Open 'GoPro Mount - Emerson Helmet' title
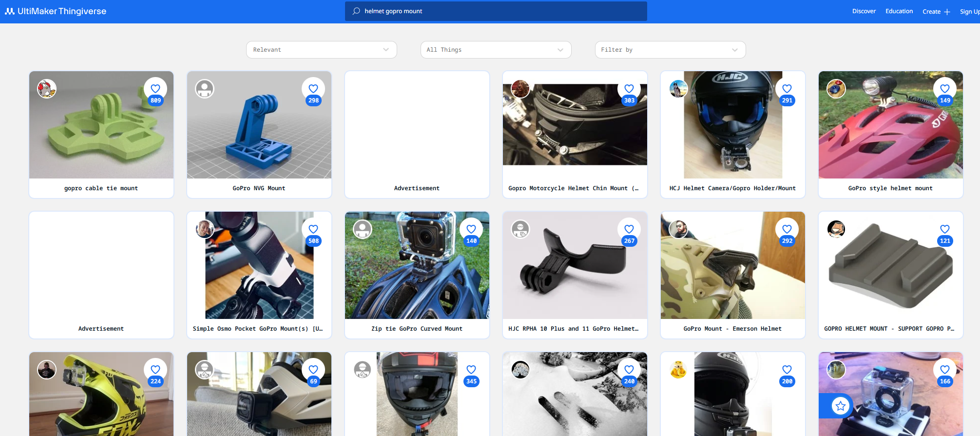This screenshot has height=436, width=980. pos(732,329)
